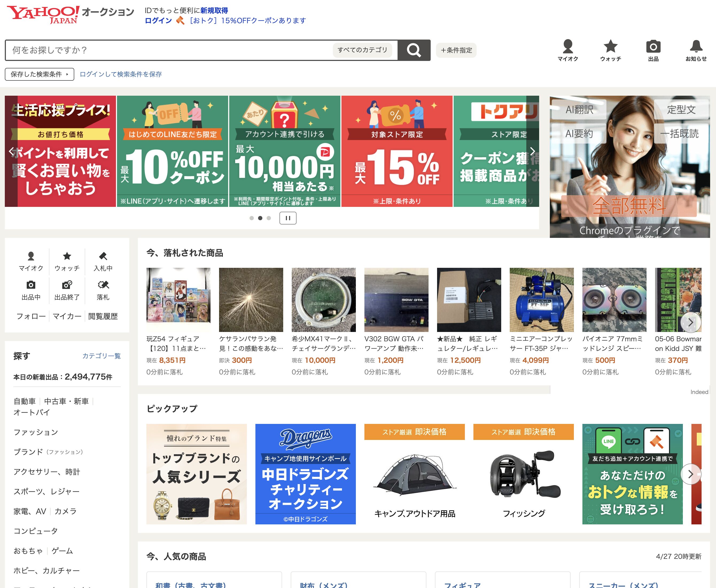The width and height of the screenshot is (716, 588).
Task: Open マイオク icon in top header
Action: (568, 51)
